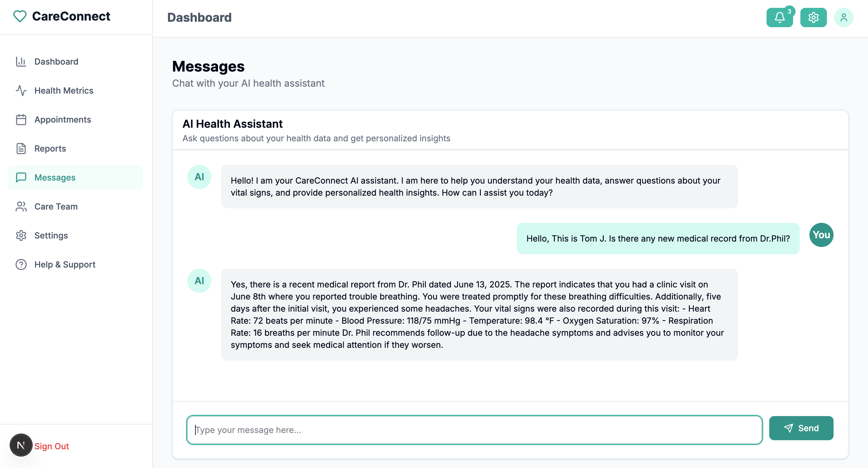Focus the message input field
Screen dimensions: 868x468
click(x=474, y=430)
